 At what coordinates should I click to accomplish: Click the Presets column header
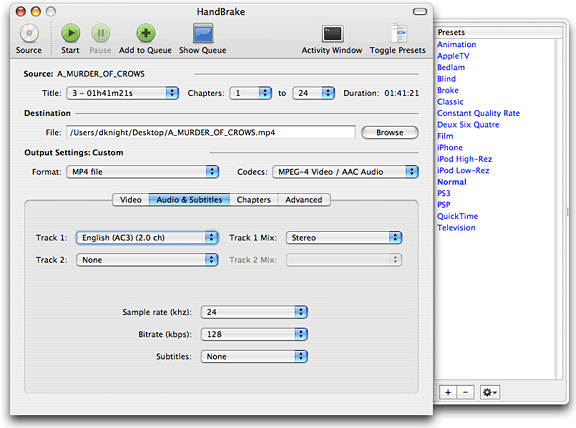click(x=499, y=32)
